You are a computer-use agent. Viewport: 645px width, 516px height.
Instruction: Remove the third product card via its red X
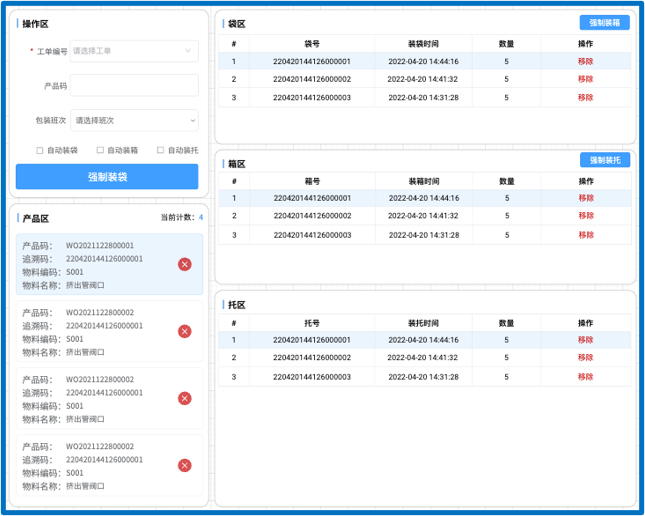pyautogui.click(x=184, y=398)
